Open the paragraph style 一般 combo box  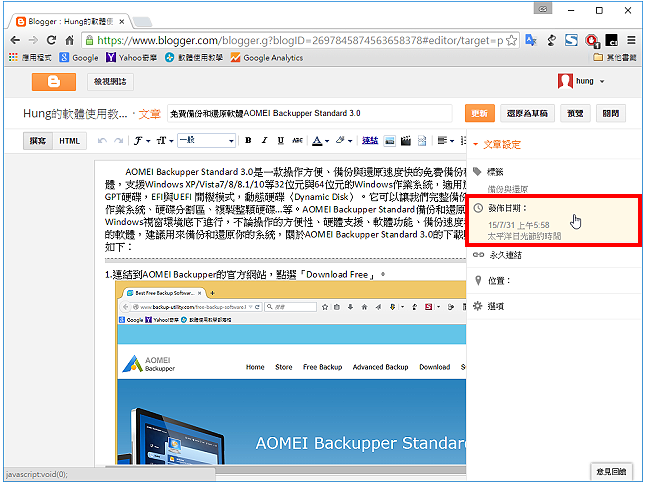tap(206, 140)
